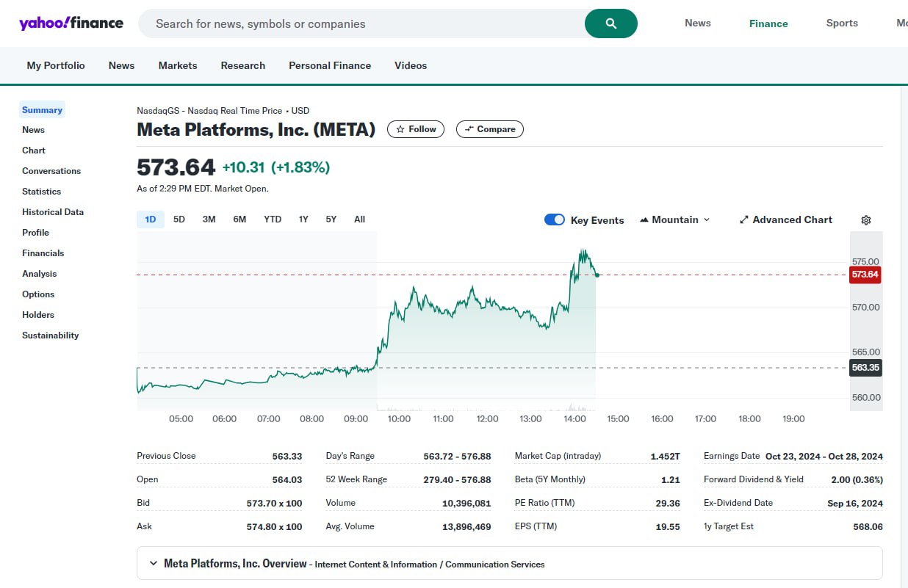Open Sports in the top header
The width and height of the screenshot is (908, 588).
click(842, 23)
